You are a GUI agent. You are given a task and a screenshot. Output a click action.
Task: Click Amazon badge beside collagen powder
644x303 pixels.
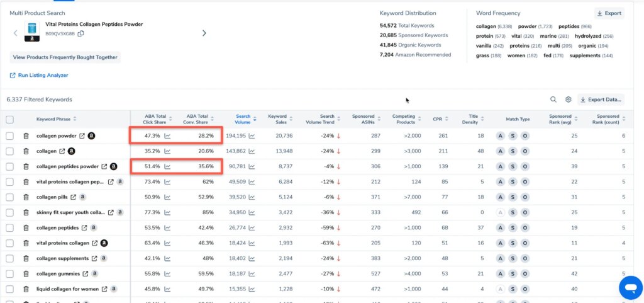[92, 135]
